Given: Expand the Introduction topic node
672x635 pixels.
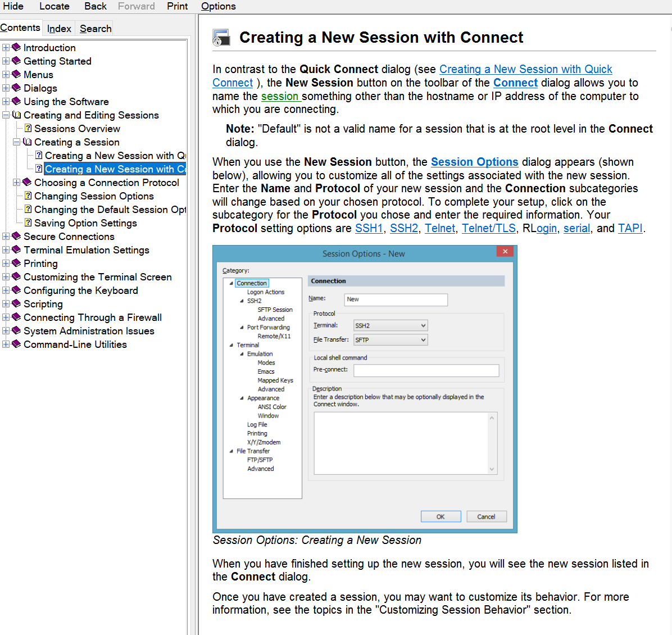Looking at the screenshot, I should point(6,47).
